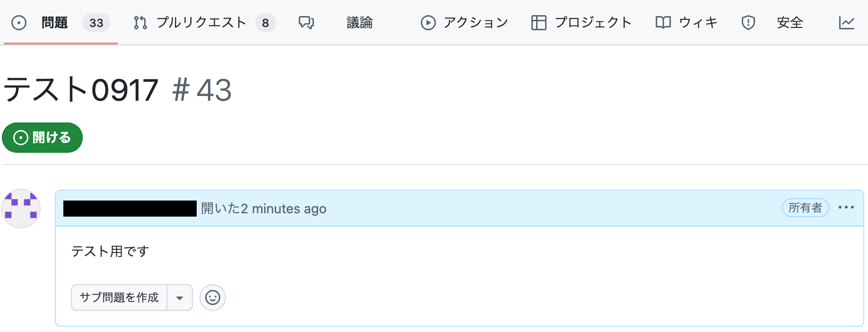
Task: Click the サブ問題を作成 button
Action: [x=119, y=297]
